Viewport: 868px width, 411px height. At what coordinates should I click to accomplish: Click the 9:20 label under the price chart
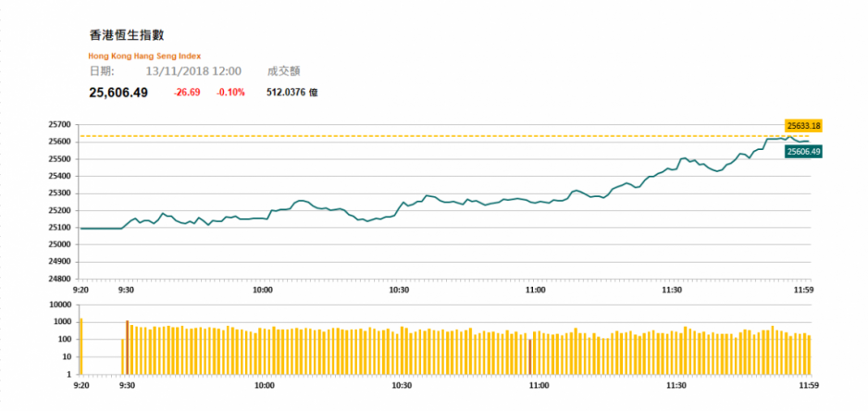(81, 290)
